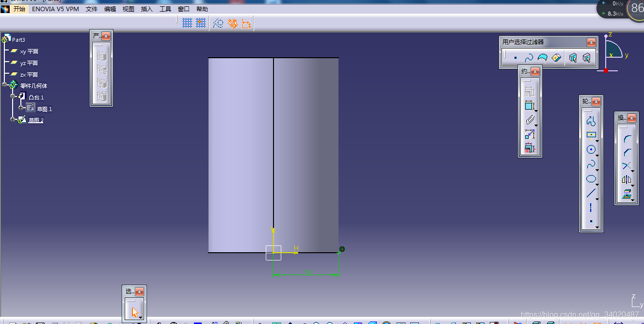Select the Profile tool in sketch toolbar
Screen dimensions: 644x324
[591, 121]
